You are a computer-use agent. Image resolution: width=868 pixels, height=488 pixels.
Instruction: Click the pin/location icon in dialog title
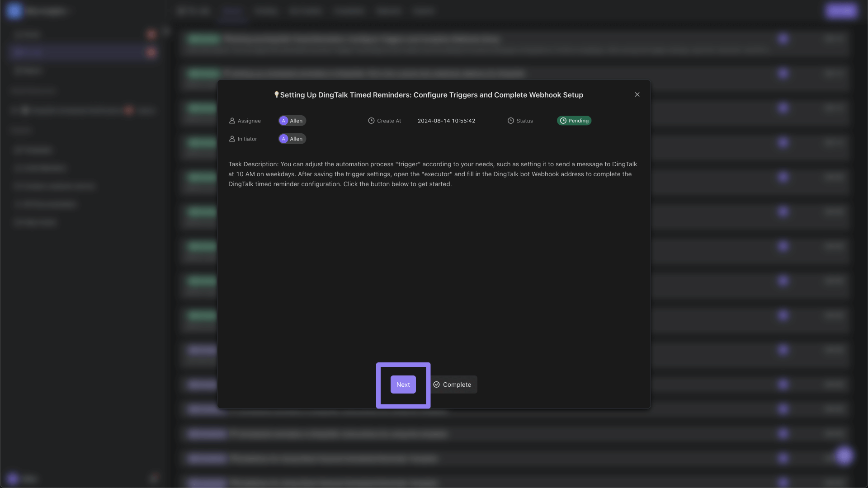pos(276,95)
